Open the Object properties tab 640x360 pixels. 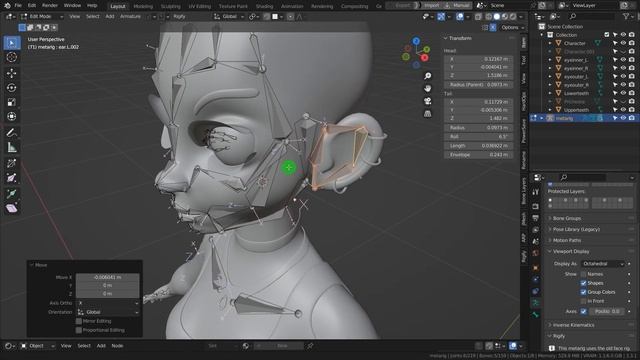pos(536,268)
